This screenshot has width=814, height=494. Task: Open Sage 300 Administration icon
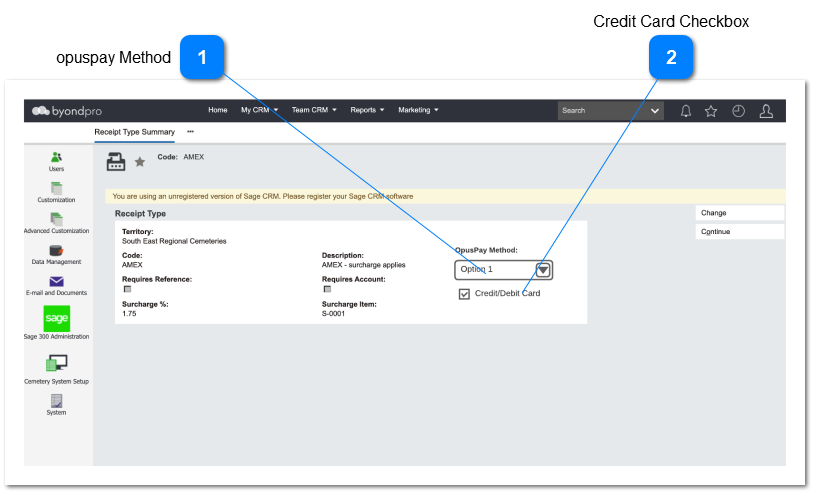pos(57,318)
